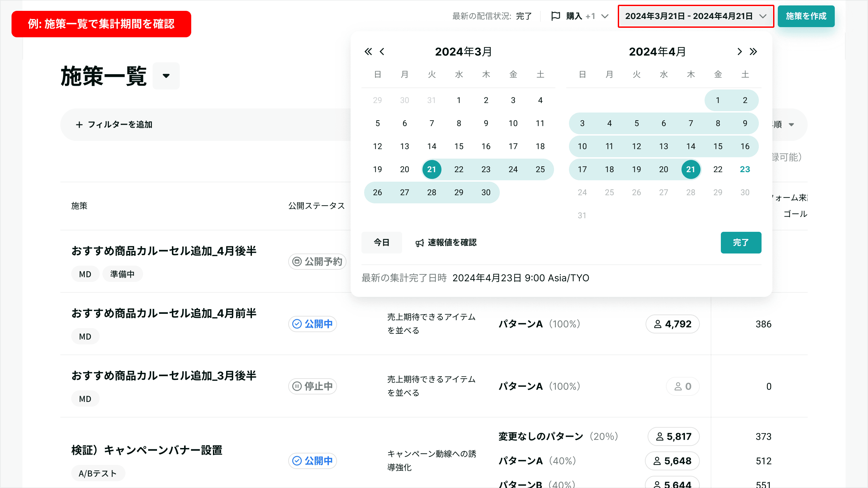Click the plus icon on フィルターを追加

(x=79, y=124)
